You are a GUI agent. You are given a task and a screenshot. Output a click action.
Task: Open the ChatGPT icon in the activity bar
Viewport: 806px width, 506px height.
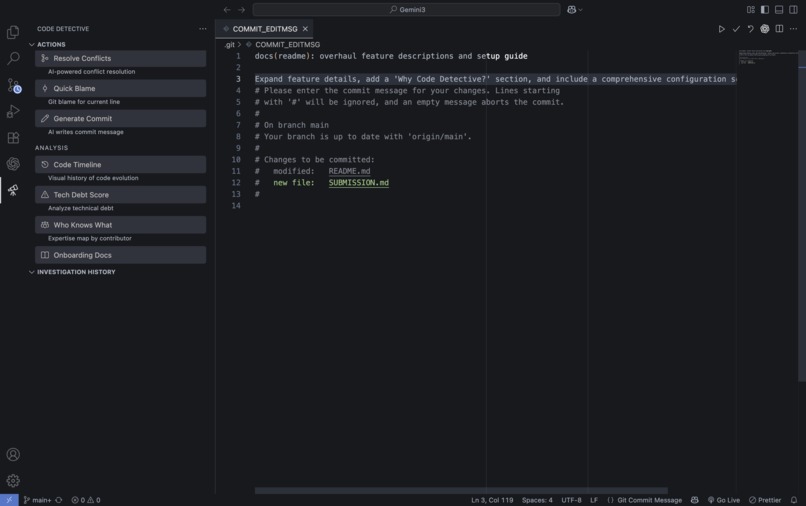13,164
